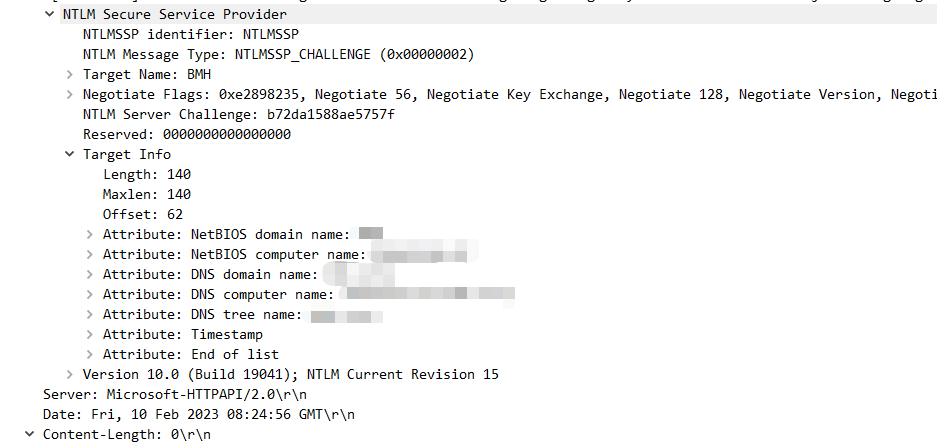
Task: Expand the Version 10.0 Build 19041 entry
Action: pyautogui.click(x=70, y=375)
